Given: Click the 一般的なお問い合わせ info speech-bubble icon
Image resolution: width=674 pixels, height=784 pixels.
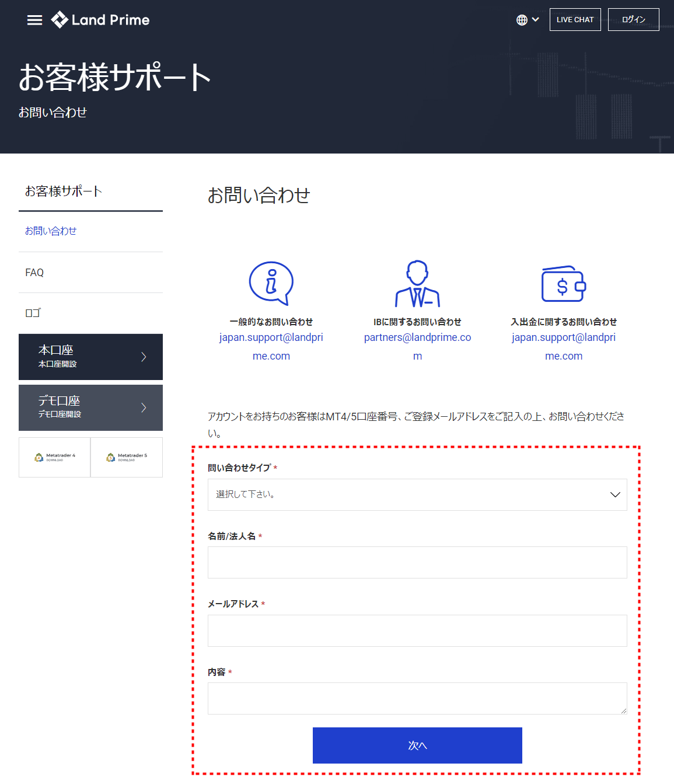Looking at the screenshot, I should tap(271, 284).
